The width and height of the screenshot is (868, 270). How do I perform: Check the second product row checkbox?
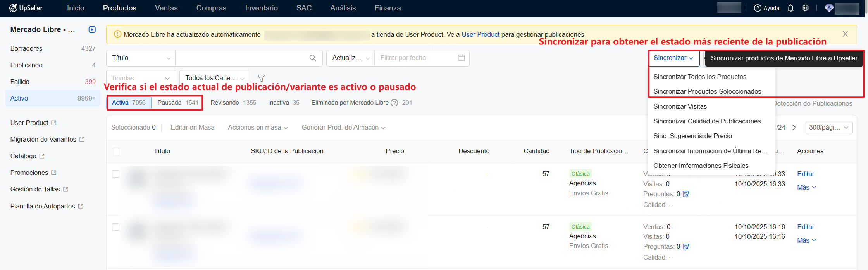[x=115, y=227]
